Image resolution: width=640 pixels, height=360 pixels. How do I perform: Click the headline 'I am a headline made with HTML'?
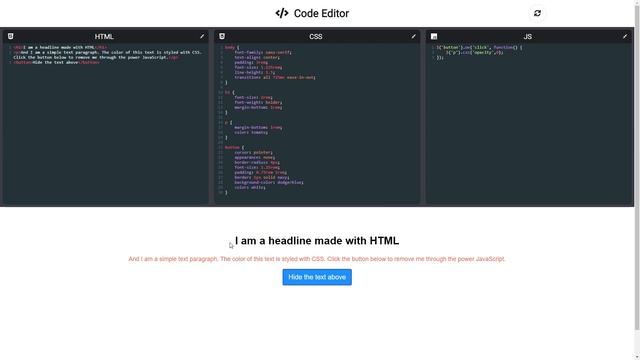[317, 241]
